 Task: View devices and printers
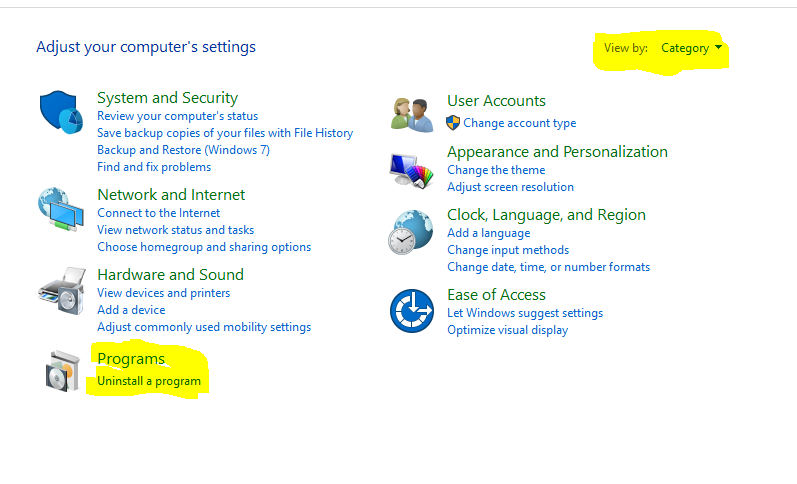coord(164,293)
